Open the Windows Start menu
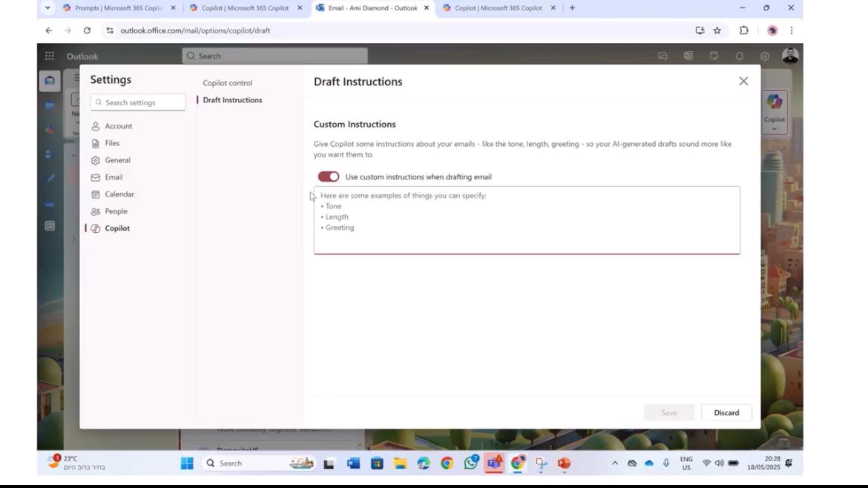Viewport: 868px width, 488px height. 187,463
